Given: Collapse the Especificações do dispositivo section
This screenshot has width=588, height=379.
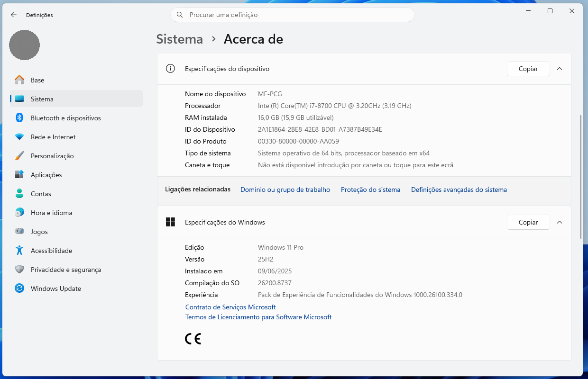Looking at the screenshot, I should pyautogui.click(x=560, y=69).
